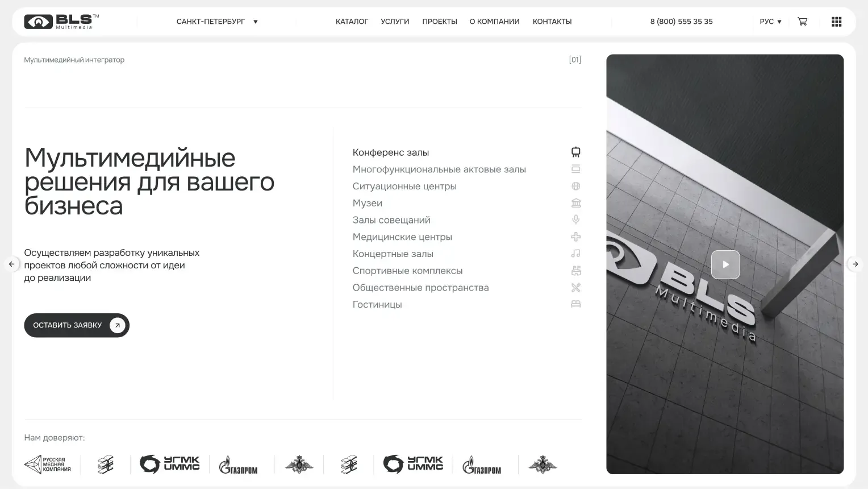The width and height of the screenshot is (868, 489).
Task: Select Гостиницы in the list
Action: click(377, 304)
